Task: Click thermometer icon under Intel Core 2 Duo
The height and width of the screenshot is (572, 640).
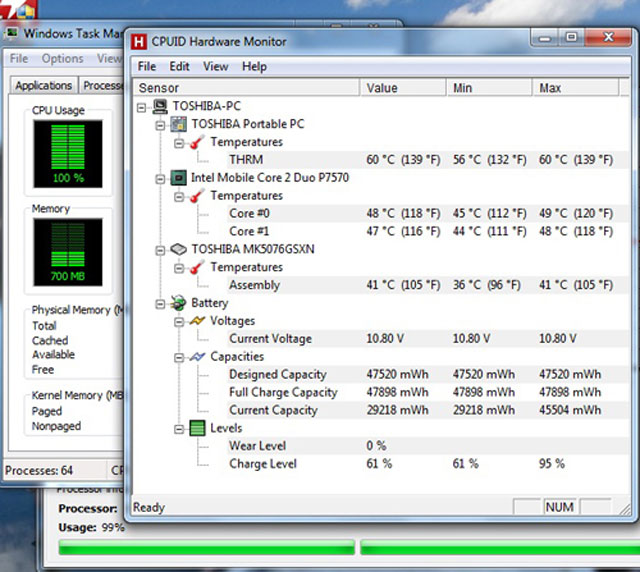Action: coord(197,196)
